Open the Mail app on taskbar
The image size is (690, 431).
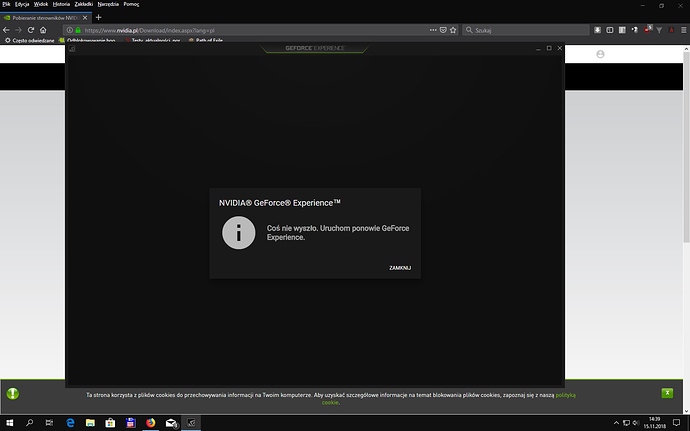click(x=171, y=423)
